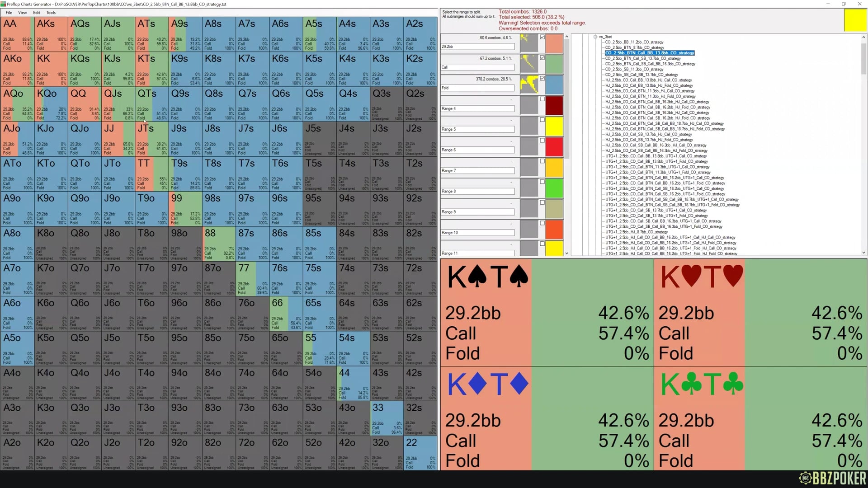Viewport: 868px width, 488px height.
Task: Select the king-ten of hearts combo panel
Action: [760, 313]
